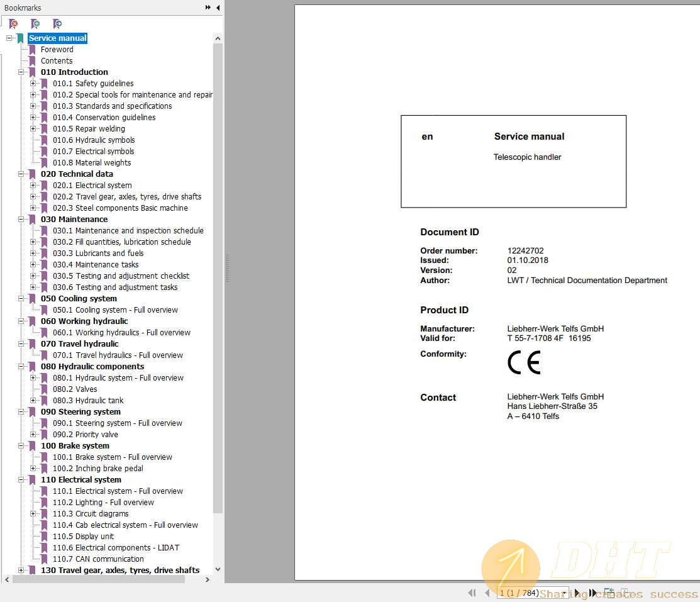
Task: Expand the 020.1 Electrical system node
Action: (x=33, y=186)
